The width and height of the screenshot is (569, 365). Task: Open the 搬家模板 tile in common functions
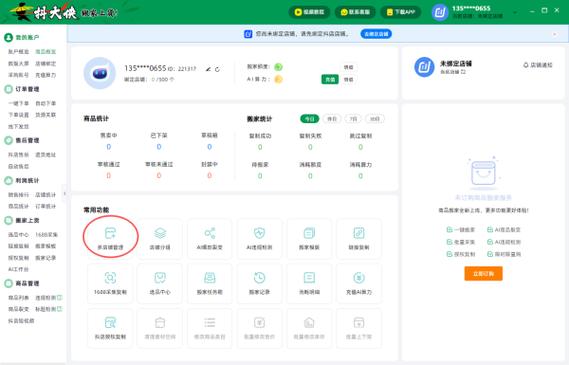(309, 239)
